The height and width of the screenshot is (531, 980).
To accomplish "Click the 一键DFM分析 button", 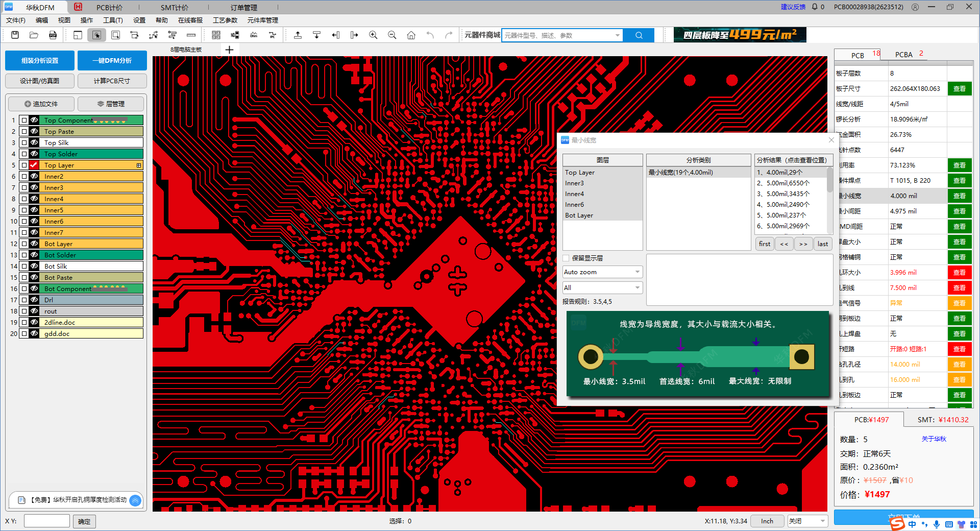I will [112, 61].
